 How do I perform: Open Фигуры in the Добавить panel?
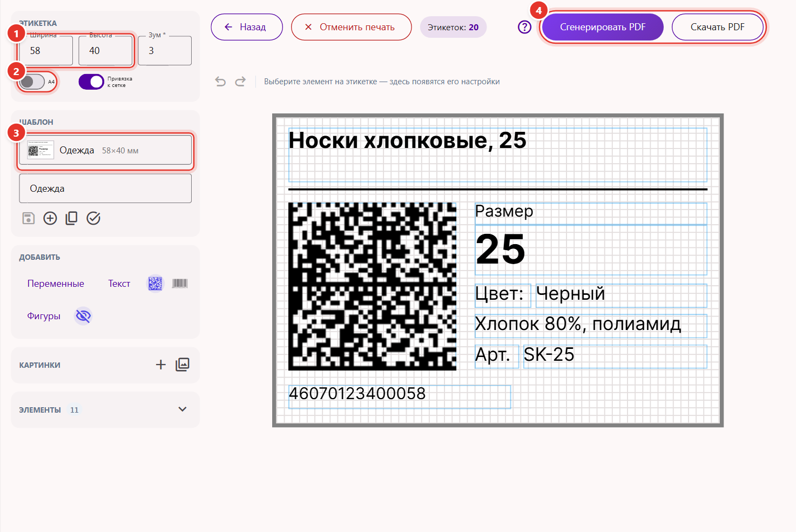coord(44,316)
